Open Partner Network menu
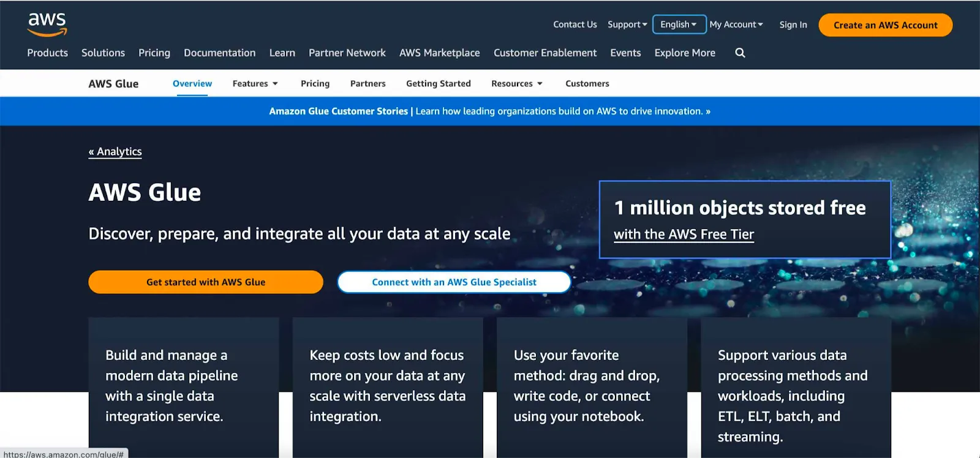 click(347, 53)
